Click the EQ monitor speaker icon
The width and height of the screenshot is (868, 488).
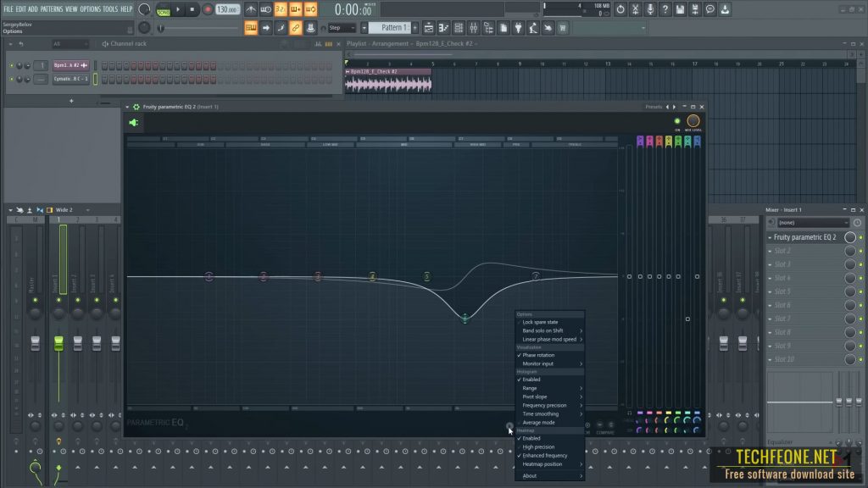point(133,123)
